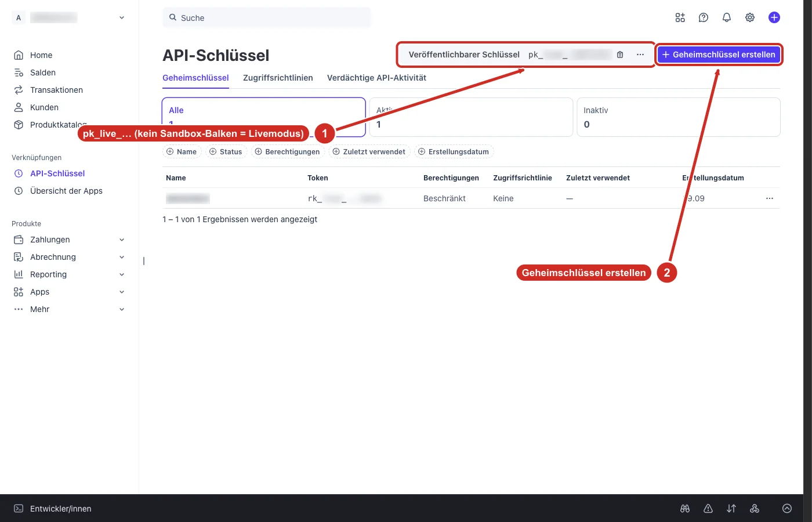Add an Erstellungsdatum filter
The width and height of the screenshot is (812, 522).
tap(453, 152)
